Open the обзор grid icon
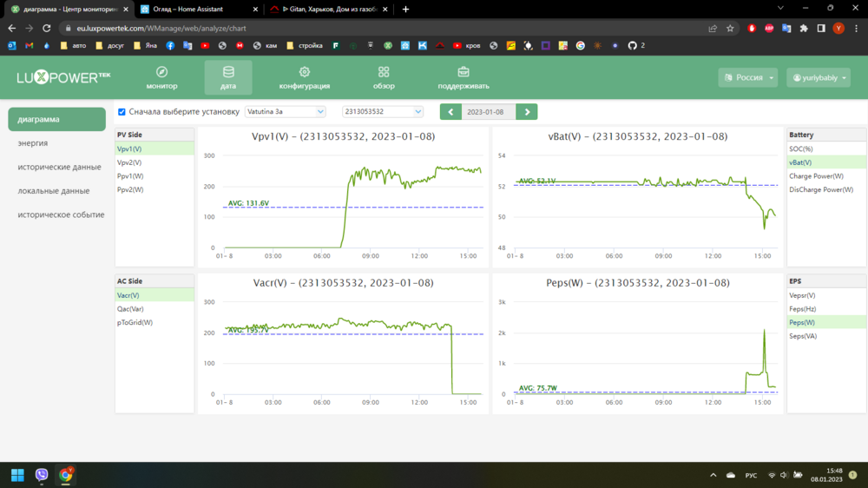 point(384,72)
